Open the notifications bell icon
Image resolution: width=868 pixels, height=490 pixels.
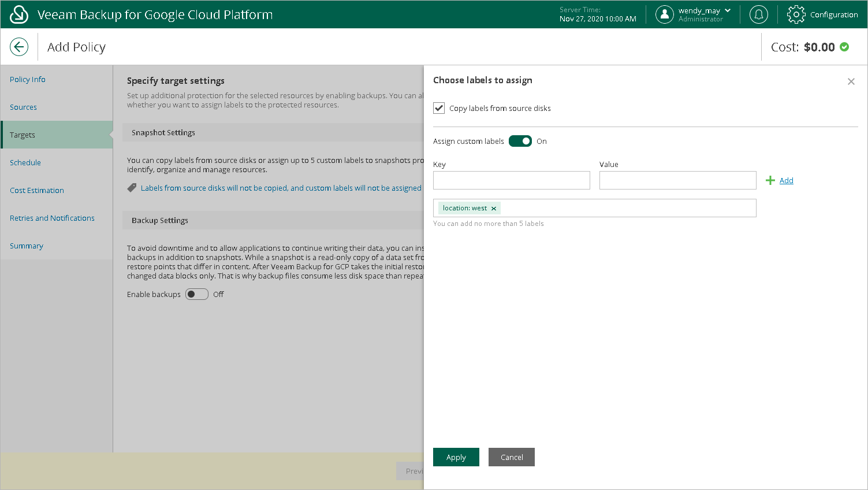tap(759, 14)
